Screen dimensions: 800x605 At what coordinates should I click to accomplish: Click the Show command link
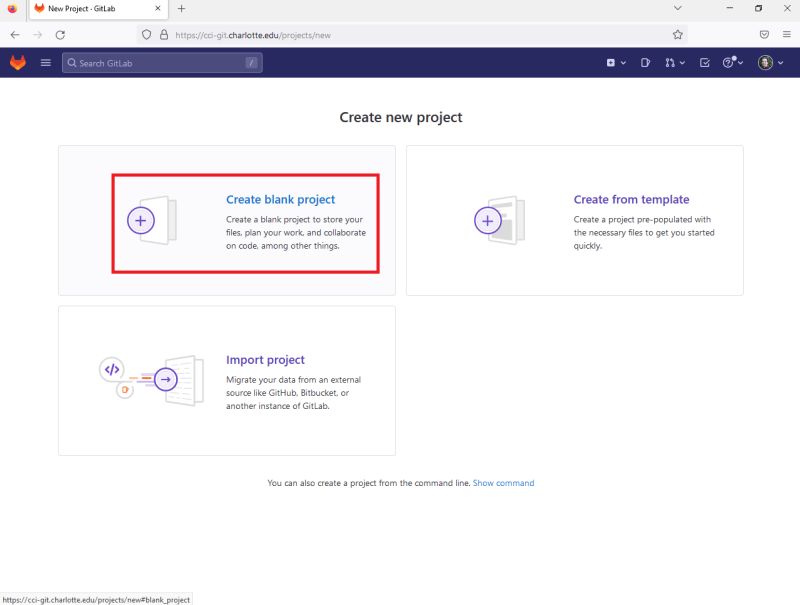pyautogui.click(x=503, y=482)
